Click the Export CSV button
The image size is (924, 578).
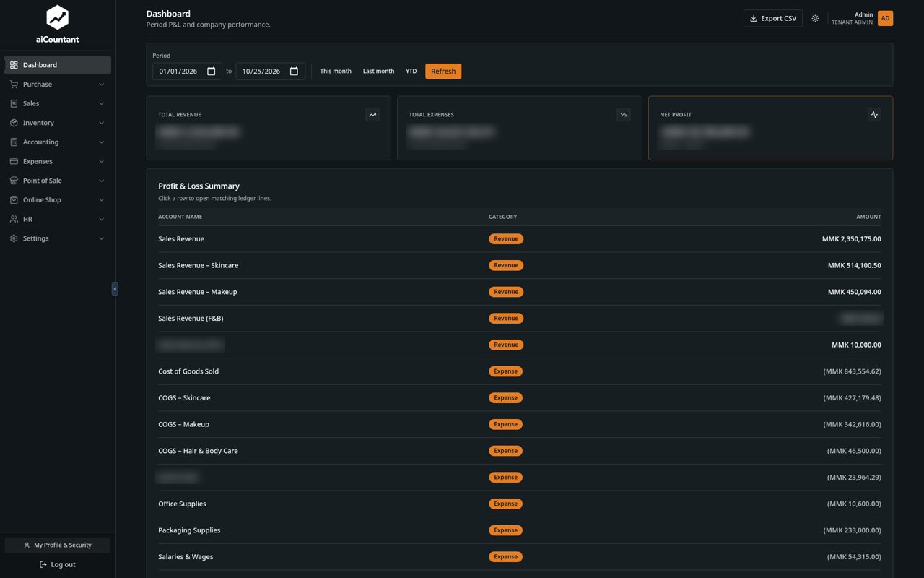point(773,18)
